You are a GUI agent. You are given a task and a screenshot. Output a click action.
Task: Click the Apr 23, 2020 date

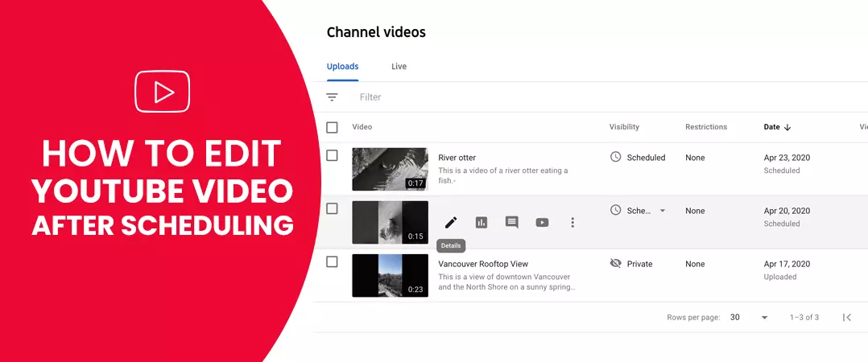[x=787, y=158]
